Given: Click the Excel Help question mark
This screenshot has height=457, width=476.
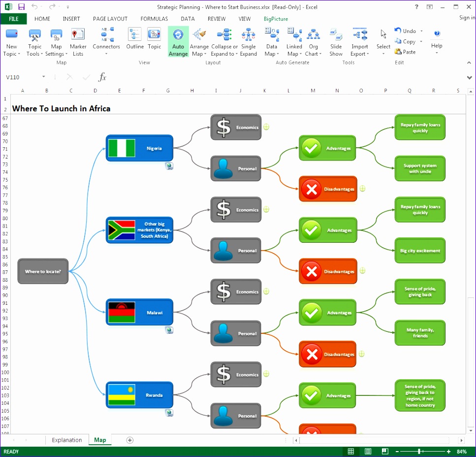Looking at the screenshot, I should pos(416,7).
